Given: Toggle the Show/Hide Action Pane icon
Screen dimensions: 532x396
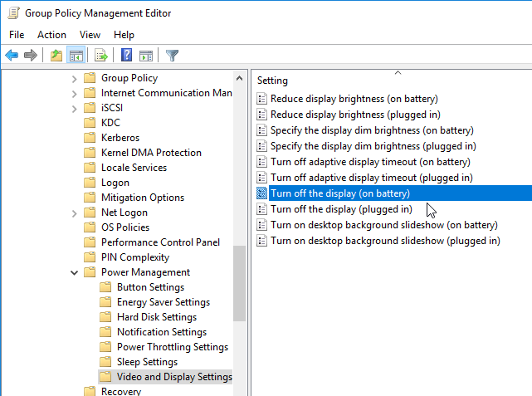Looking at the screenshot, I should [x=146, y=55].
